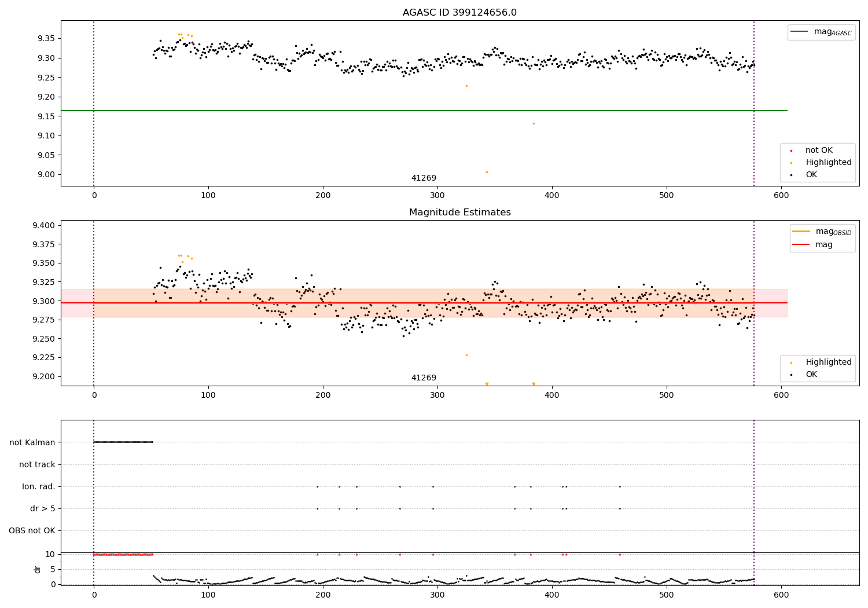Click the "Ion. rad." axis label

point(39,486)
